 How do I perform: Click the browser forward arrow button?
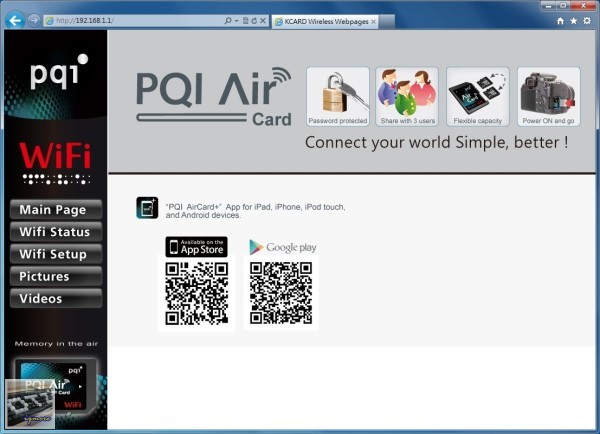(x=34, y=20)
